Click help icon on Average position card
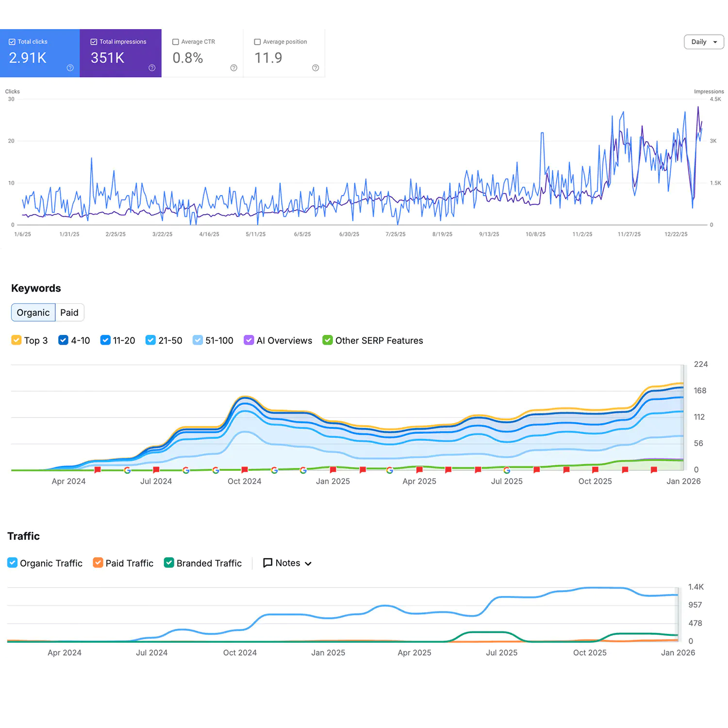 tap(315, 68)
